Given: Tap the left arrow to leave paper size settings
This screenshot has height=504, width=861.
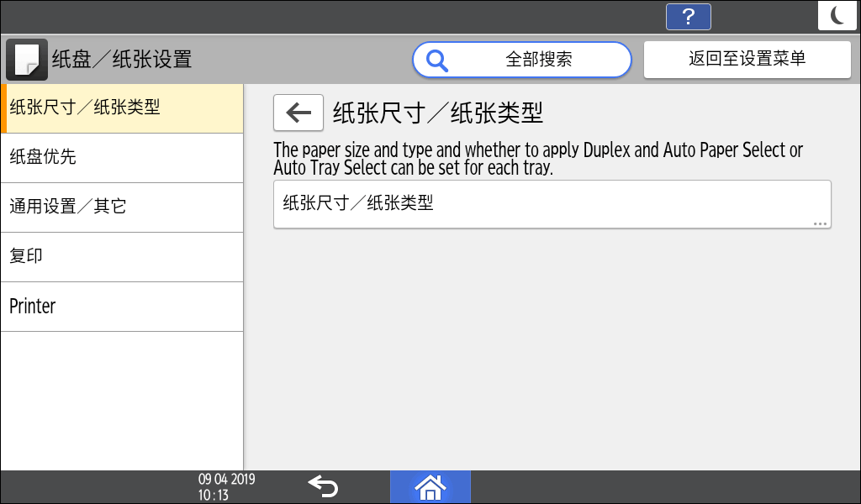Looking at the screenshot, I should [298, 113].
